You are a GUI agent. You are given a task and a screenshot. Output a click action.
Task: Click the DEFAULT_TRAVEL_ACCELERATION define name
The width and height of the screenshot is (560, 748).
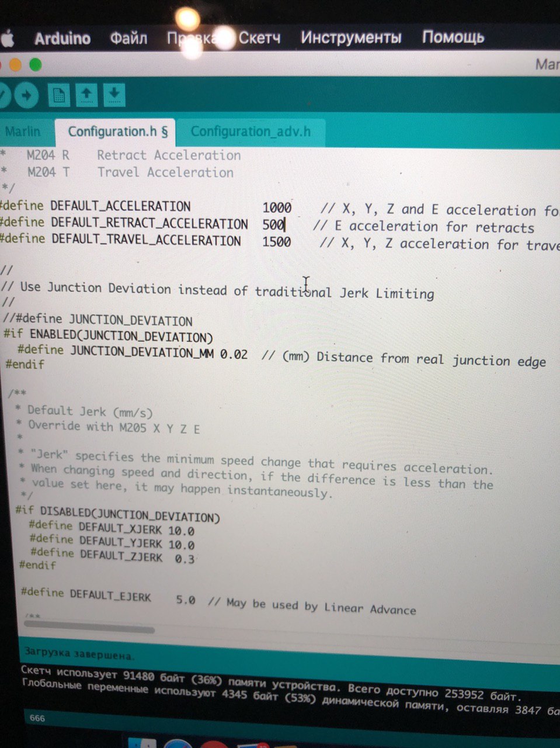point(146,240)
